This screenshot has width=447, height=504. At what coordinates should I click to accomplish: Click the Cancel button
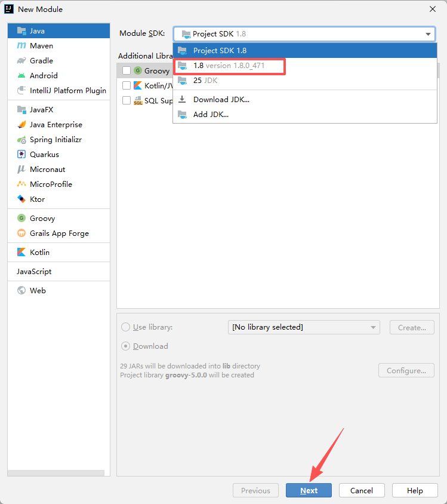pos(362,490)
